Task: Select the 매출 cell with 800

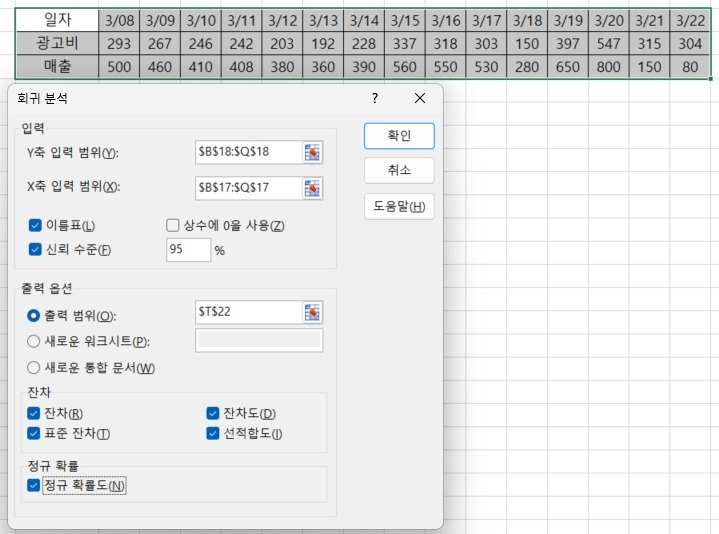Action: pos(608,67)
